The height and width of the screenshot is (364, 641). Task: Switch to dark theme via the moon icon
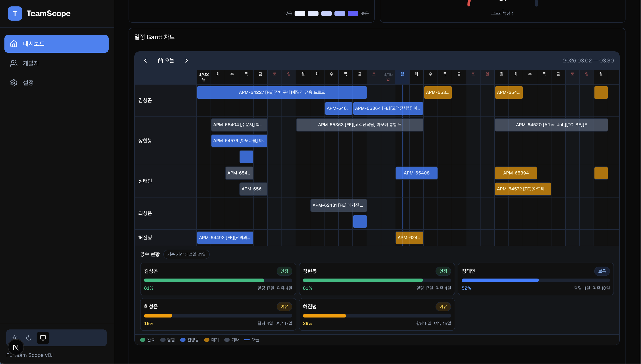coord(29,337)
